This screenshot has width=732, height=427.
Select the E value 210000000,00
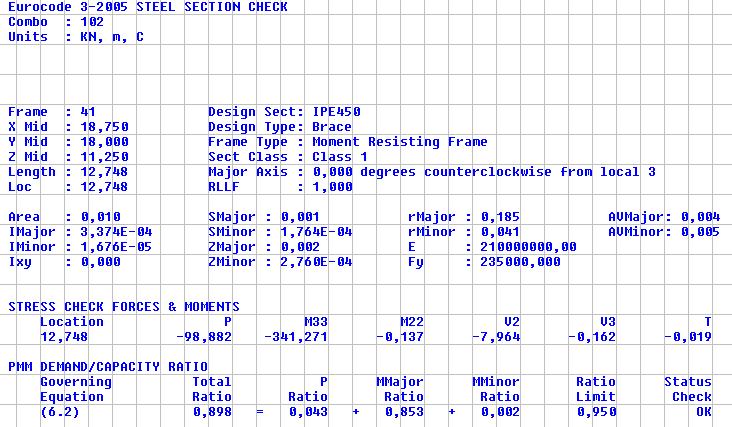pyautogui.click(x=528, y=247)
